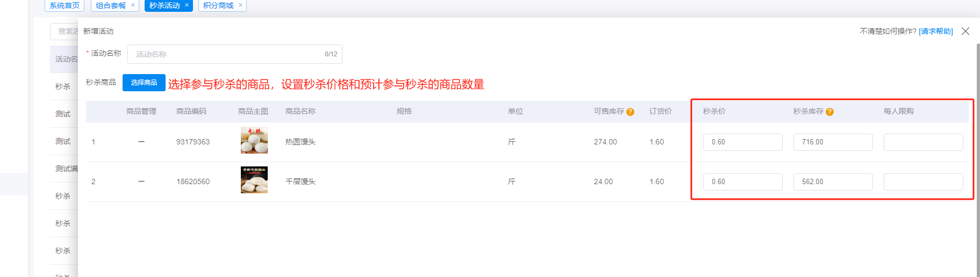Open the 请求帮助 help link
The width and height of the screenshot is (980, 277).
(935, 31)
